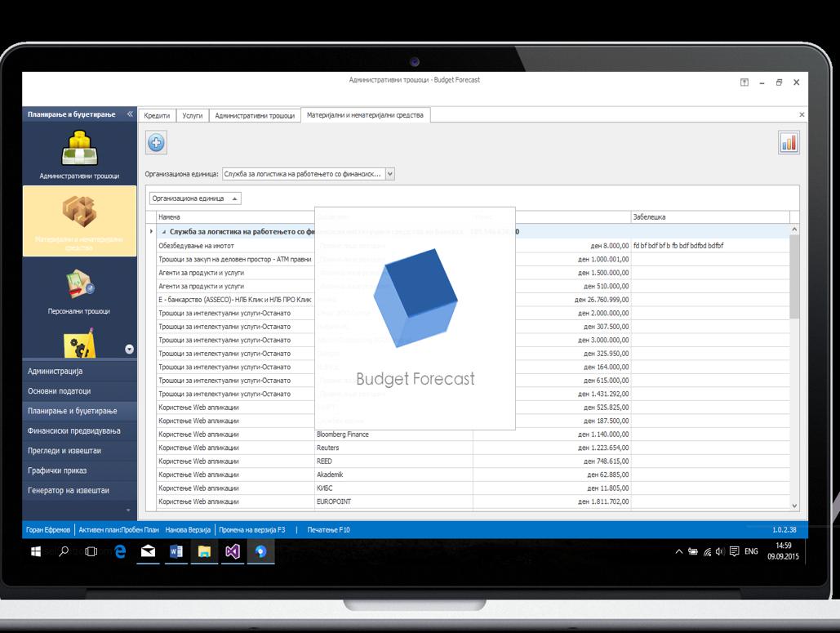Viewport: 840px width, 633px height.
Task: Open the network tray icon
Action: 707,551
